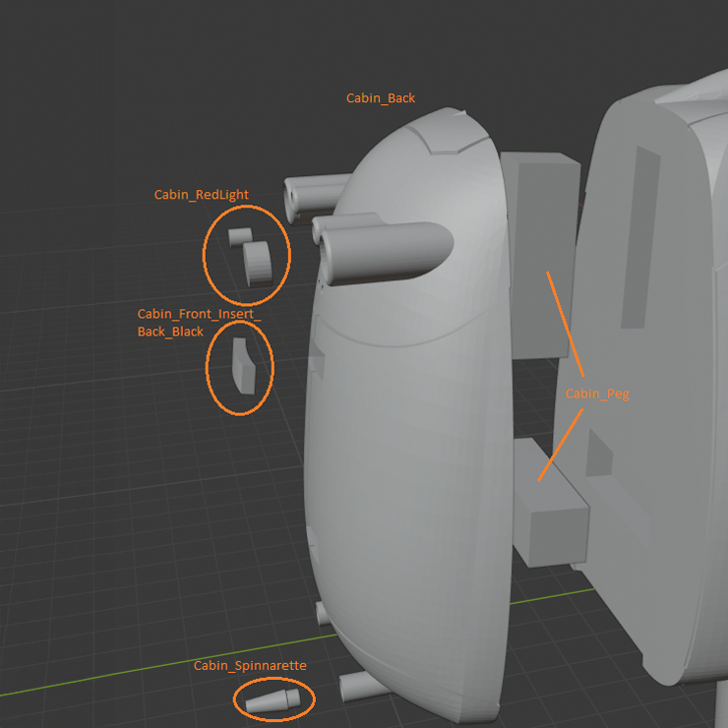Click the tall dark slot on right cabin half
Viewport: 728px width, 728px height.
(640, 238)
